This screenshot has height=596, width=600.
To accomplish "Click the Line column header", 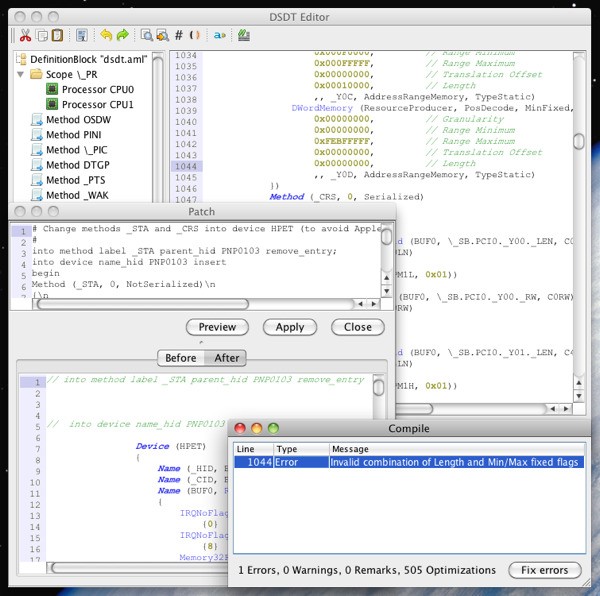I will pyautogui.click(x=253, y=449).
